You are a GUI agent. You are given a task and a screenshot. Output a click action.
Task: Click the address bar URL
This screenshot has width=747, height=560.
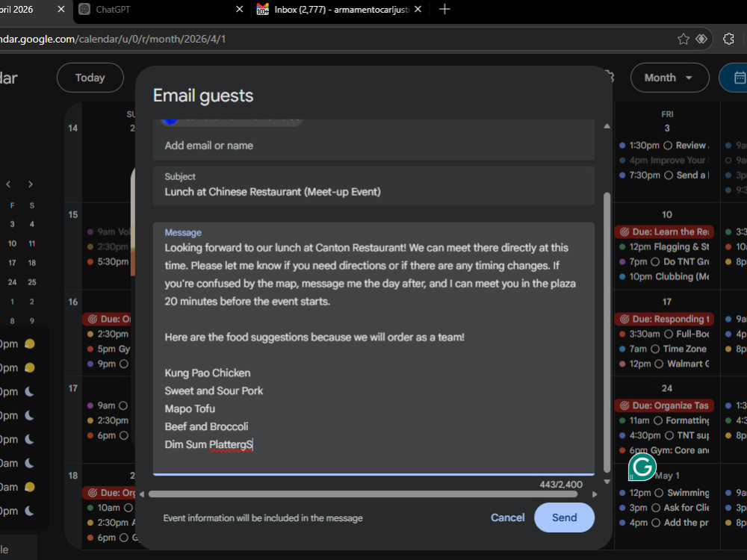click(x=113, y=39)
